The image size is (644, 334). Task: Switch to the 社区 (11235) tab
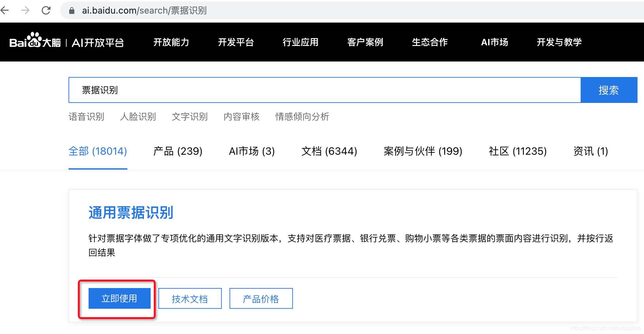point(518,151)
